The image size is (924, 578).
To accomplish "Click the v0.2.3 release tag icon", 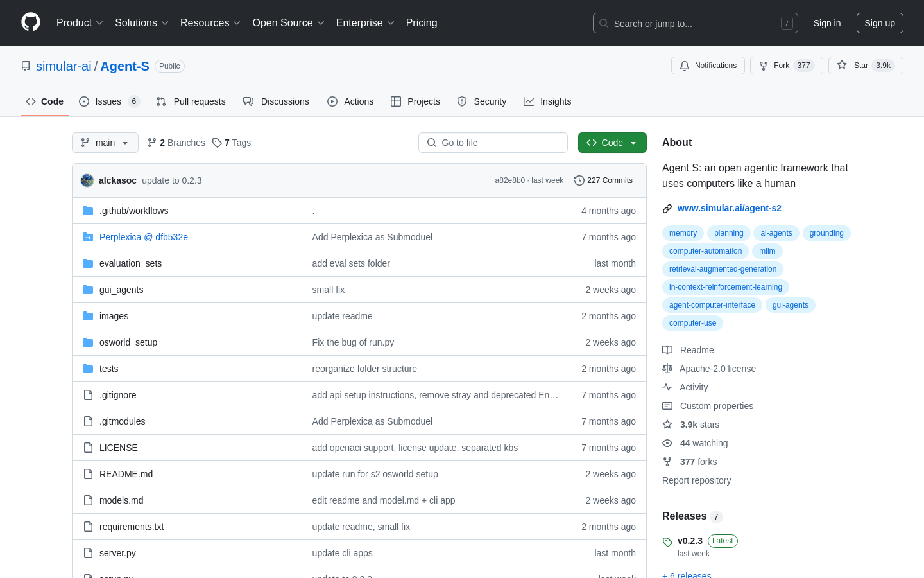I will point(667,542).
